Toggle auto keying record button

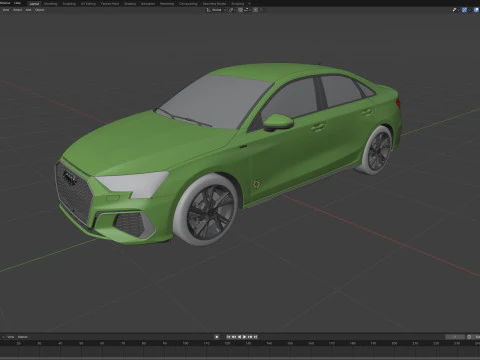[x=217, y=337]
